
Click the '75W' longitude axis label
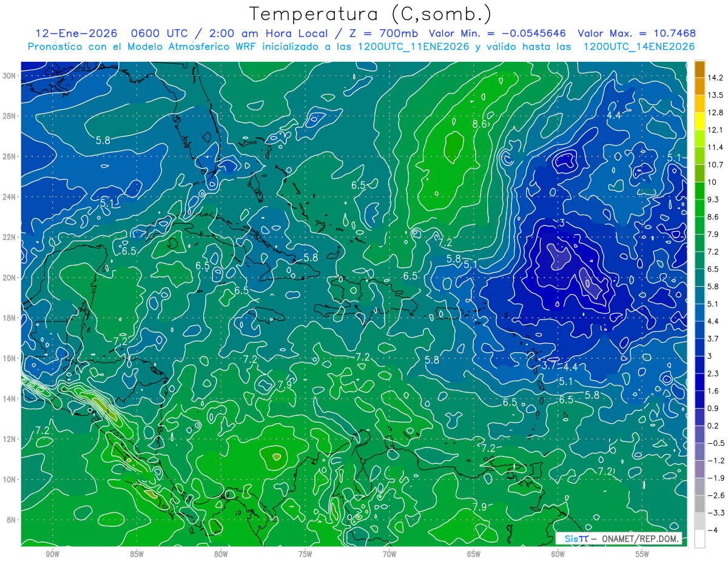[x=305, y=555]
